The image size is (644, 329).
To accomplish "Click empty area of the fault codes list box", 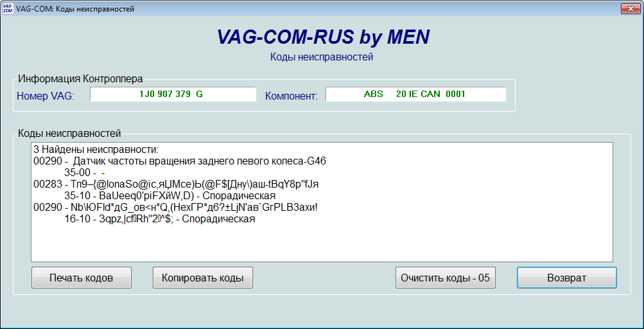I will [x=321, y=243].
